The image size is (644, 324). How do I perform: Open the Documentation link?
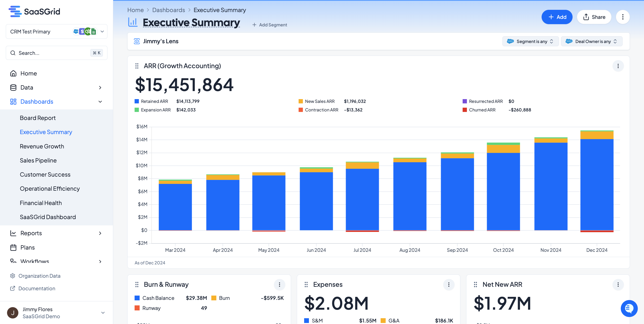point(37,289)
